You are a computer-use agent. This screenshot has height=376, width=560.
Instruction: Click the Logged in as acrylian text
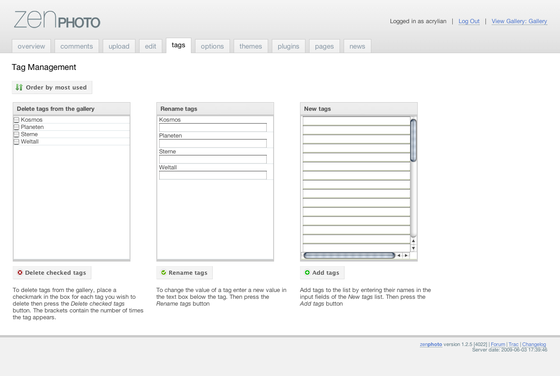click(418, 21)
